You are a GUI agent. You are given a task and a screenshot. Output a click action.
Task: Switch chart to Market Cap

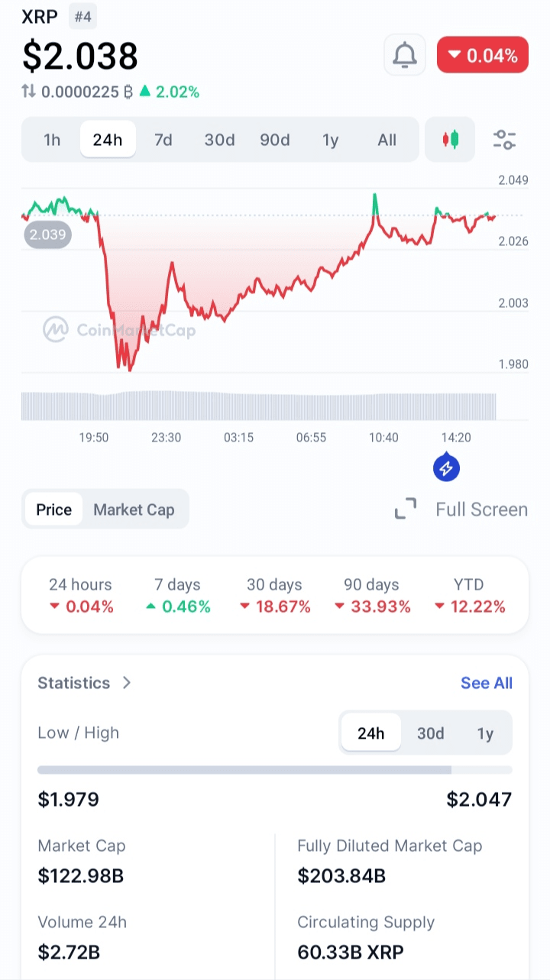pos(134,509)
